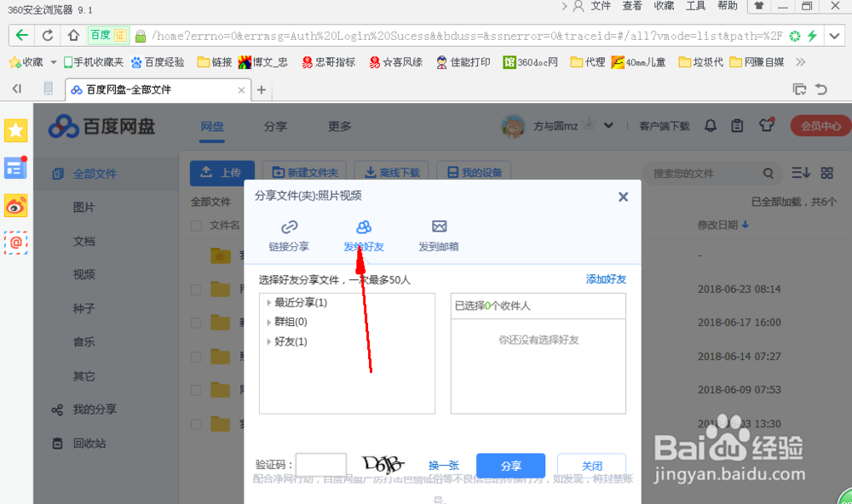Expand the 群组(0) tree node
Screen dimensions: 852x504
pyautogui.click(x=268, y=322)
